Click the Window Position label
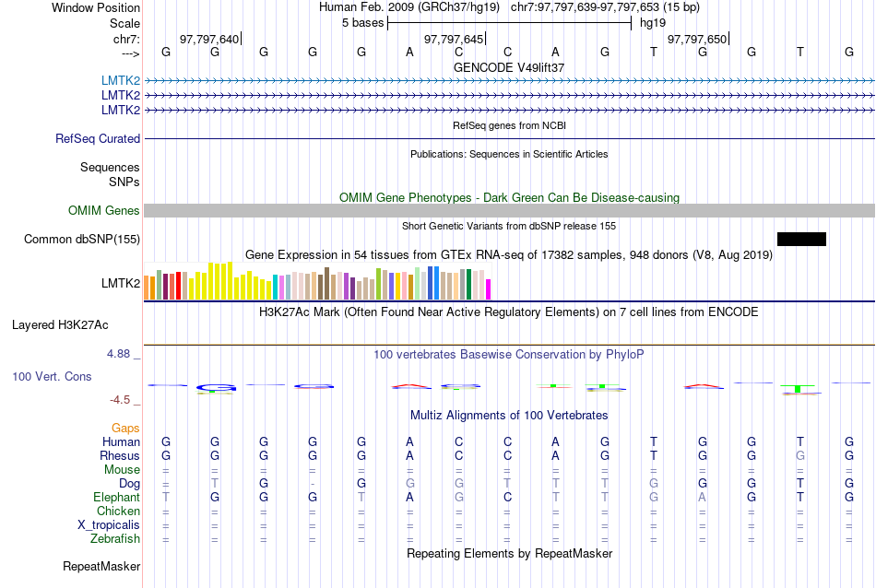Viewport: 876px width, 588px height. coord(96,7)
